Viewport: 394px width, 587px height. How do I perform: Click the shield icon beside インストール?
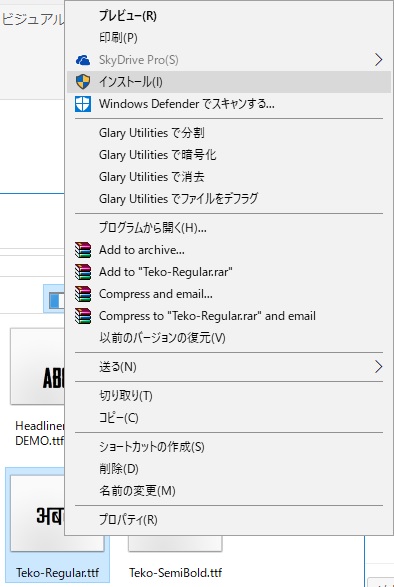(83, 82)
